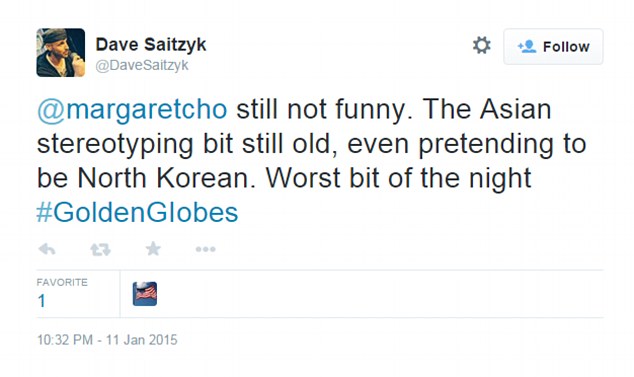Click the add-person icon inside Follow
The image size is (634, 377).
click(527, 47)
